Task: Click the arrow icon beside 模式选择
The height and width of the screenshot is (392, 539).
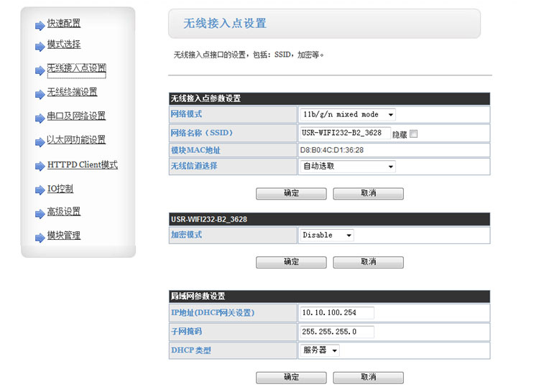Action: pos(40,47)
